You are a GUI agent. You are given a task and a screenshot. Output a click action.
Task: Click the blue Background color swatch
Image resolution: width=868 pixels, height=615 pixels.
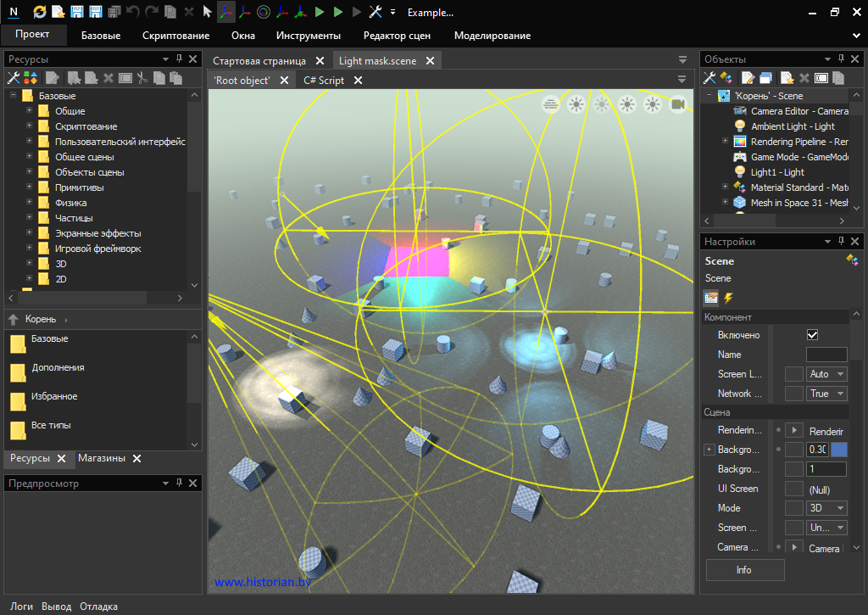coord(839,450)
